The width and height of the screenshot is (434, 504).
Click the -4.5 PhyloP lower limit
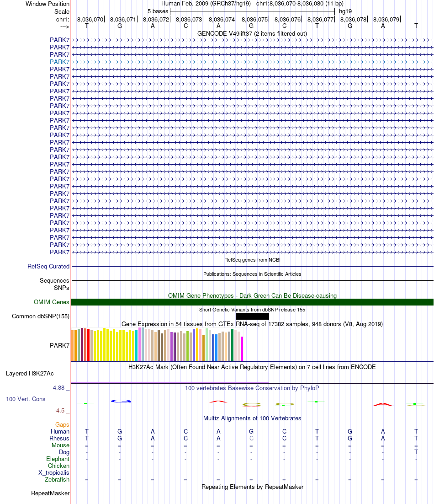pyautogui.click(x=59, y=410)
